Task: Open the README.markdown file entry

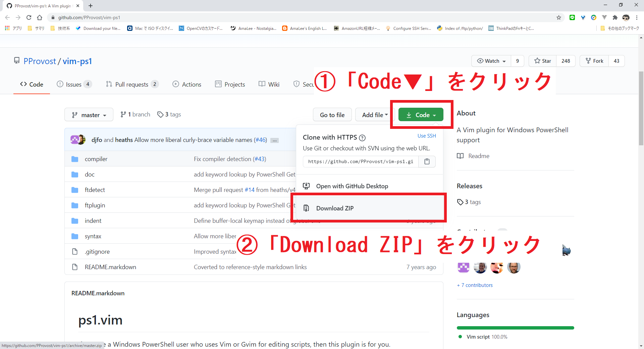Action: pyautogui.click(x=110, y=267)
